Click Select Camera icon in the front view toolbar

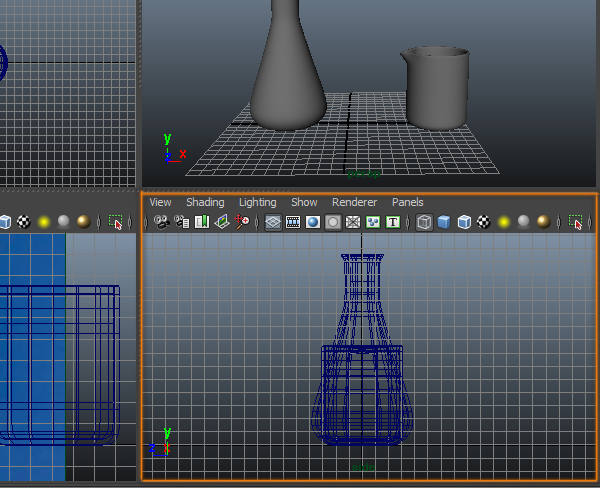point(161,222)
